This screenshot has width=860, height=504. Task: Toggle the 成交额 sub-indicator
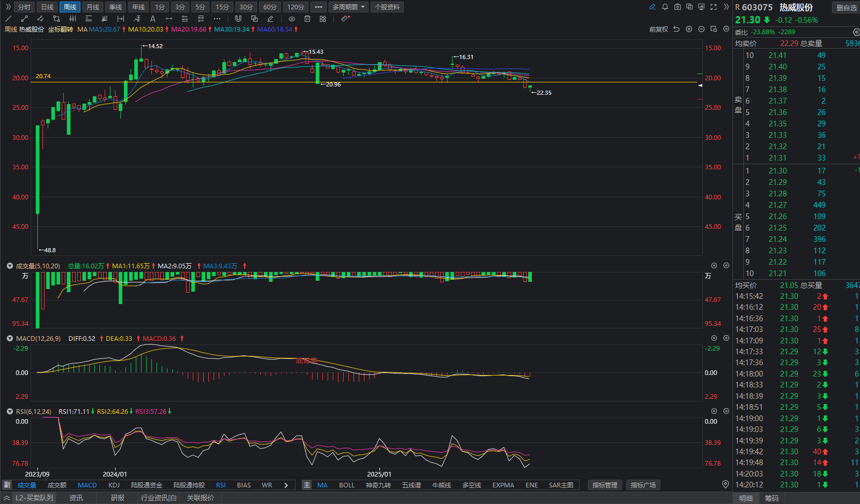(57, 485)
